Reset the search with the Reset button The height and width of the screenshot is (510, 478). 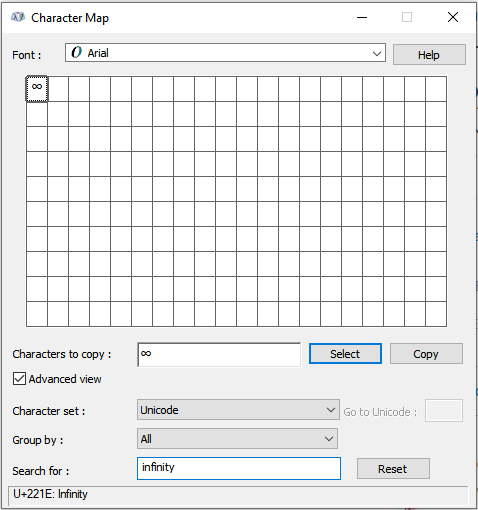pos(393,469)
